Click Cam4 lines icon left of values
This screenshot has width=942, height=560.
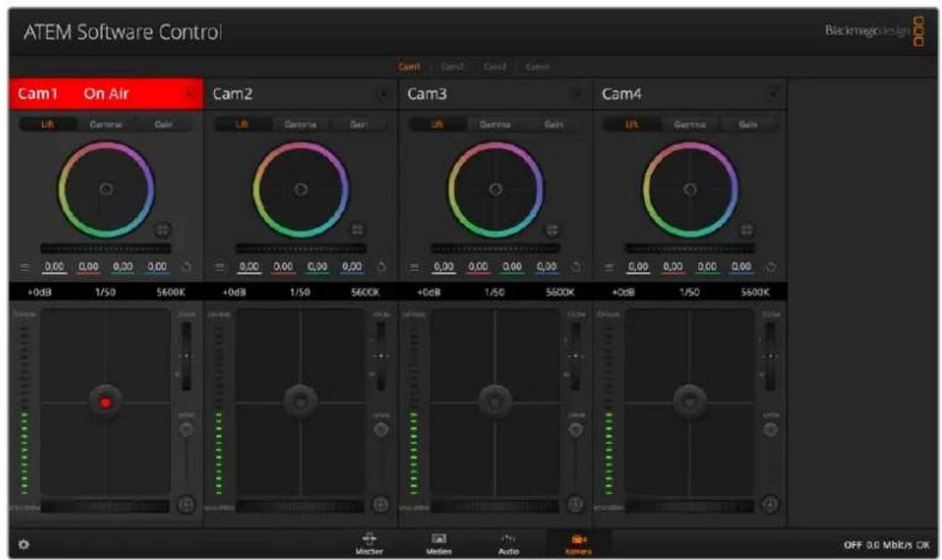coord(609,267)
